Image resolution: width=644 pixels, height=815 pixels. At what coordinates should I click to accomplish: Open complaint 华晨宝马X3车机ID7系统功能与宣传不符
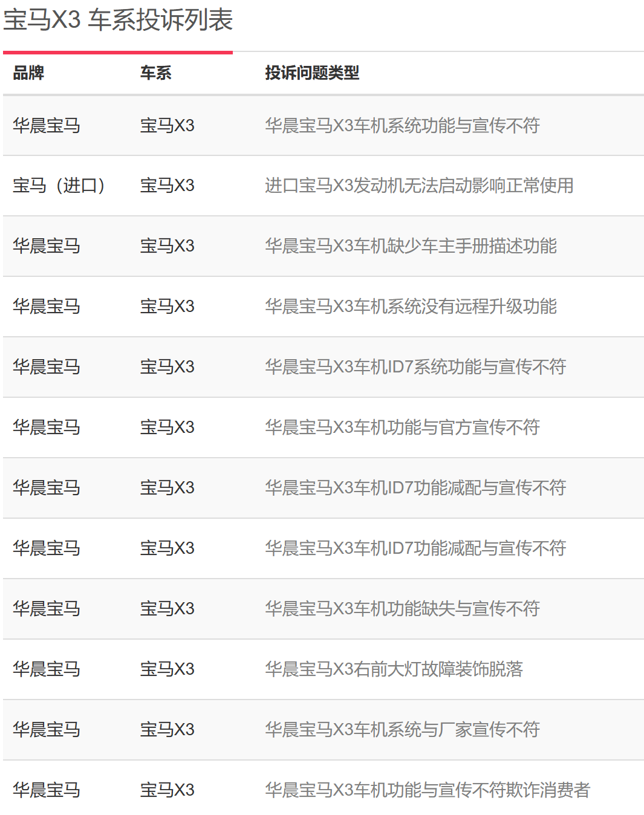[415, 367]
